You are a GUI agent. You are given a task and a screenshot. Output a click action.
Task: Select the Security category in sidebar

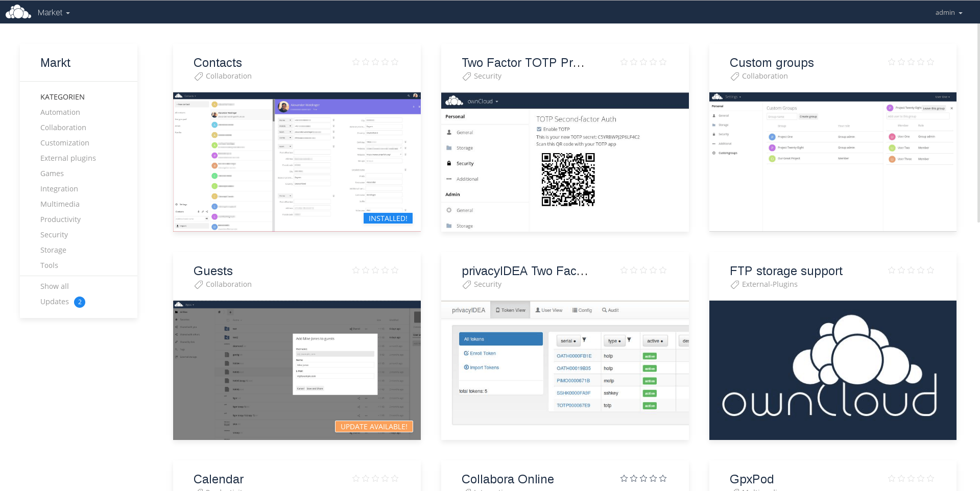coord(54,235)
